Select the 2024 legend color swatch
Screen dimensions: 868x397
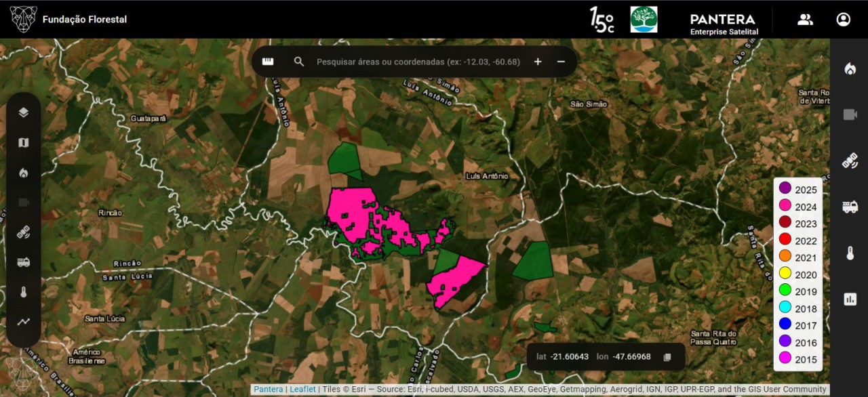click(x=785, y=205)
